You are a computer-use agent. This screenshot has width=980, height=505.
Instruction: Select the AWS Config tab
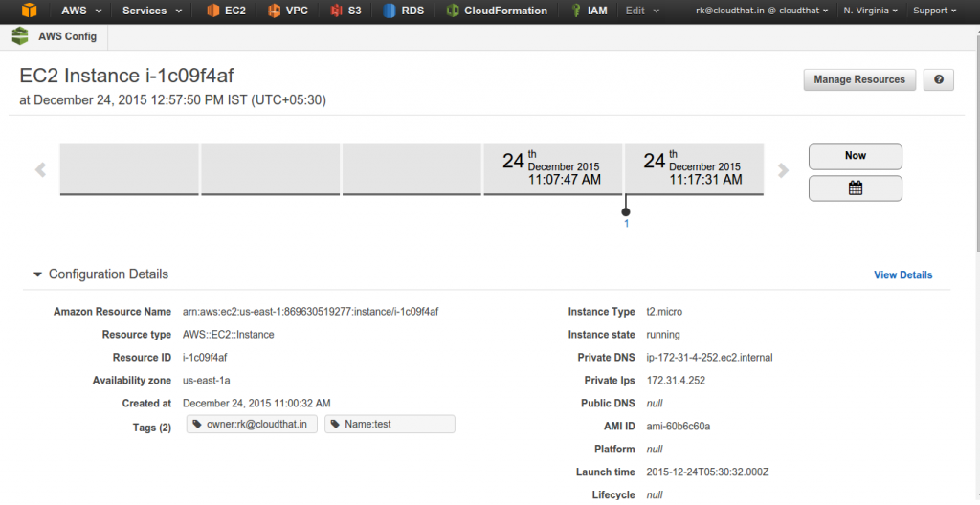coord(56,37)
